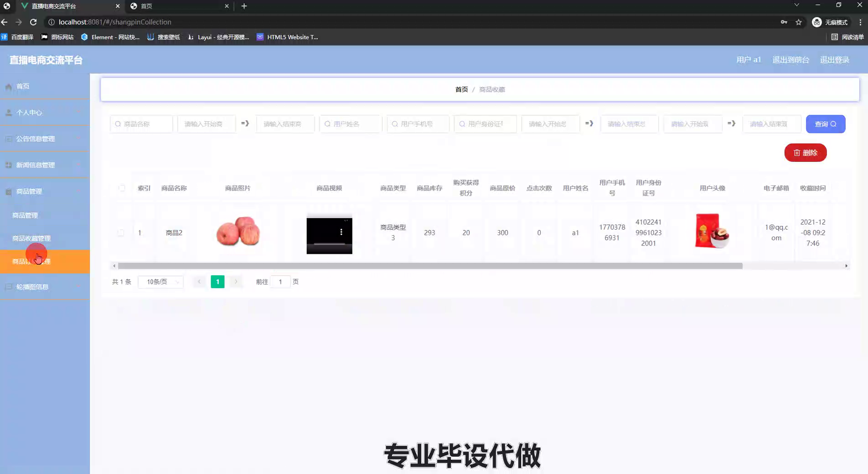The image size is (868, 474).
Task: Open apple product photo thumbnail
Action: [x=238, y=232]
